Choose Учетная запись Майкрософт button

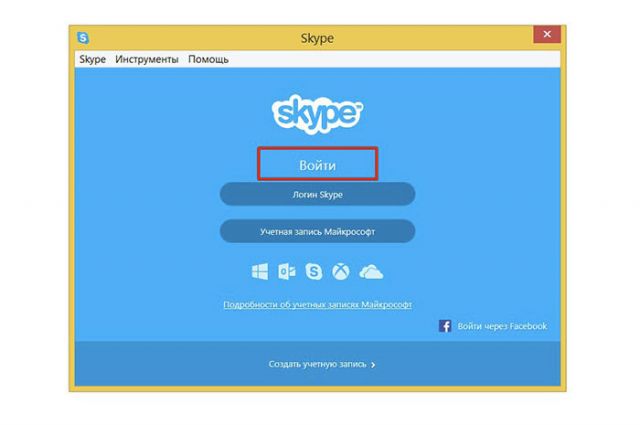tap(318, 231)
